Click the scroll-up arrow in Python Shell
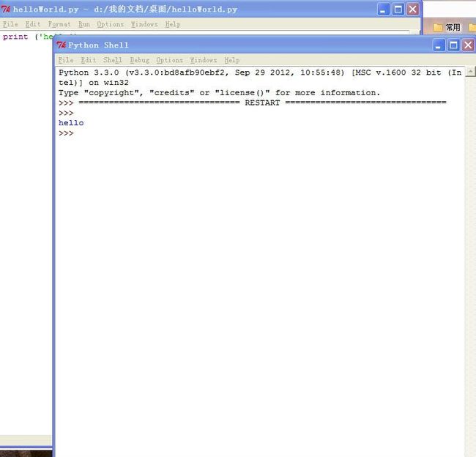 470,72
